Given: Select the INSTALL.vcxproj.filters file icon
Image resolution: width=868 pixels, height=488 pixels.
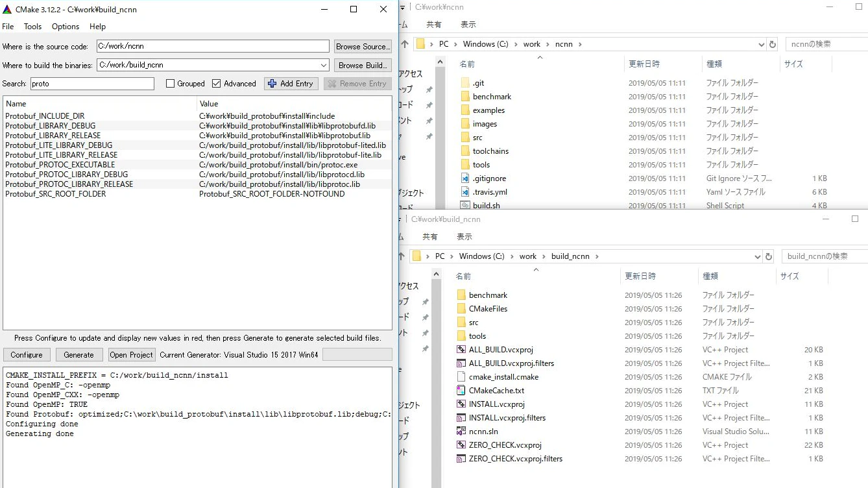Looking at the screenshot, I should pos(461,418).
